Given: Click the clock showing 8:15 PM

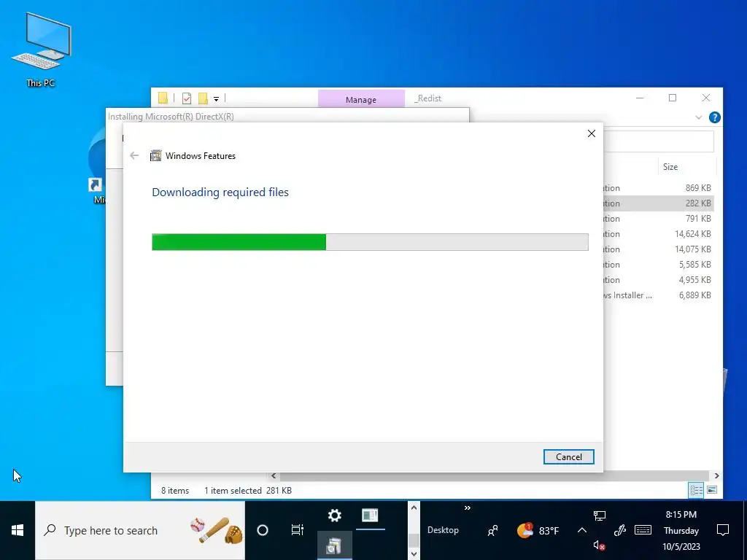Looking at the screenshot, I should [x=681, y=530].
